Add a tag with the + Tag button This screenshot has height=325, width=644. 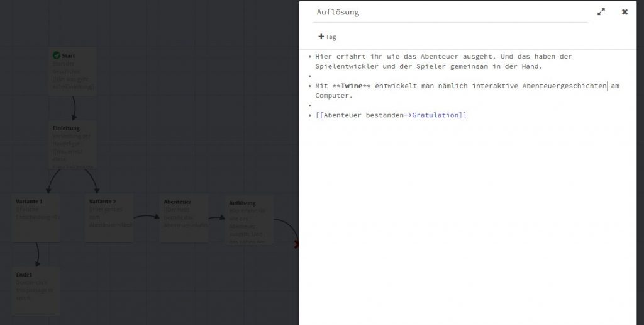tap(327, 37)
